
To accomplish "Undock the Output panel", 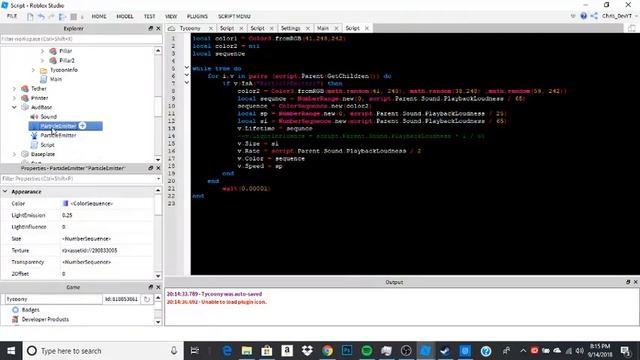I will 628,282.
